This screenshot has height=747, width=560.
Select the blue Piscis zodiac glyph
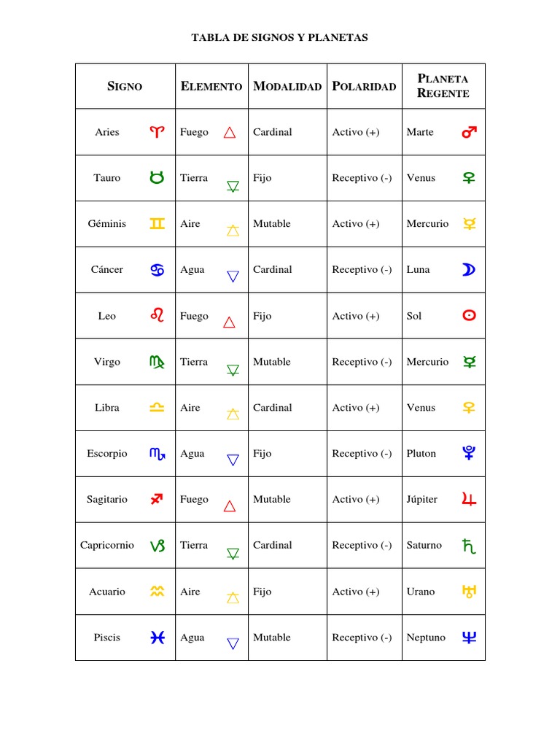pyautogui.click(x=157, y=638)
